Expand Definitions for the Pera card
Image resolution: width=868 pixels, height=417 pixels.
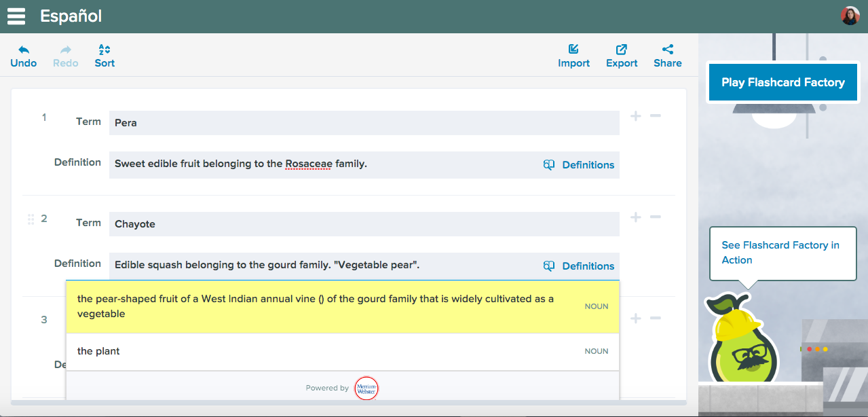click(x=588, y=164)
